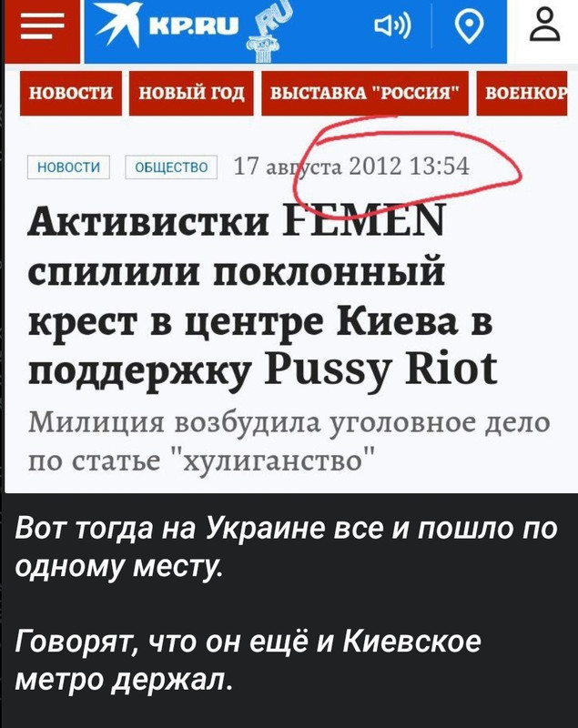Screen dimensions: 578x728
Task: Go to ВЫСТАВКА "РОССИЯ" section
Action: 365,94
